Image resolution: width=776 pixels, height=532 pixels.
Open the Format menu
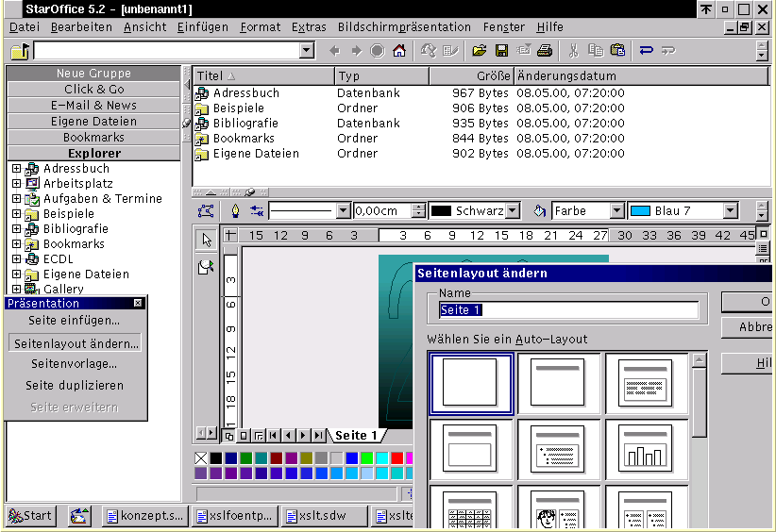click(x=260, y=27)
